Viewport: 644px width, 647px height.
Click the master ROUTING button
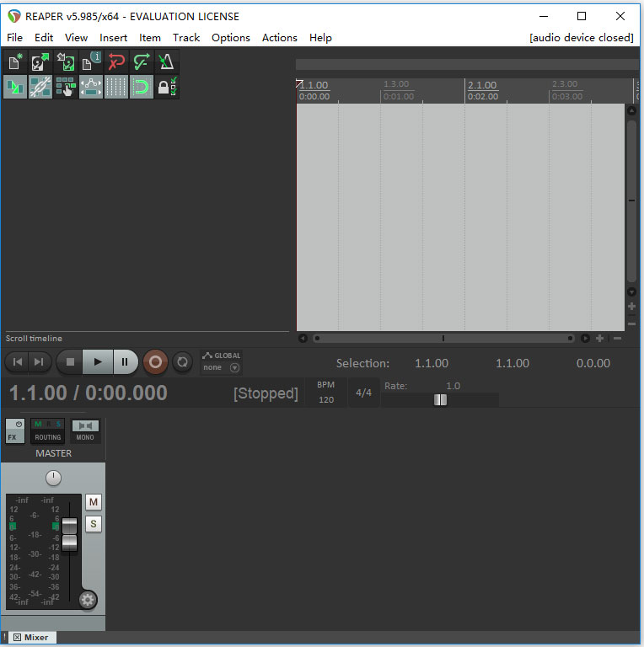click(48, 430)
